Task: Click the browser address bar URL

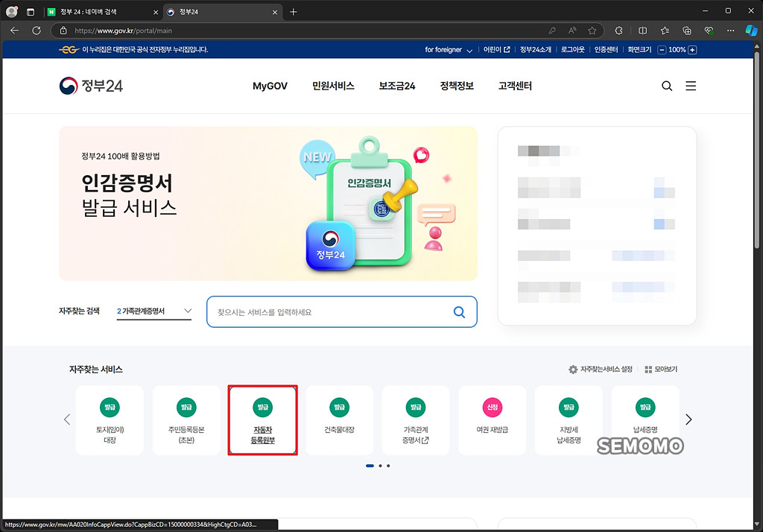Action: coord(123,31)
